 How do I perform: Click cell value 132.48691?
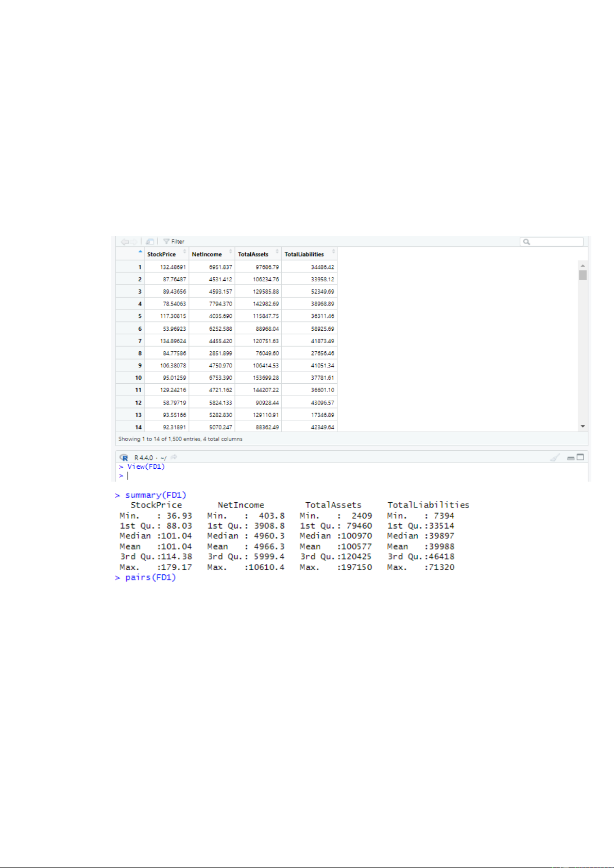tap(173, 267)
